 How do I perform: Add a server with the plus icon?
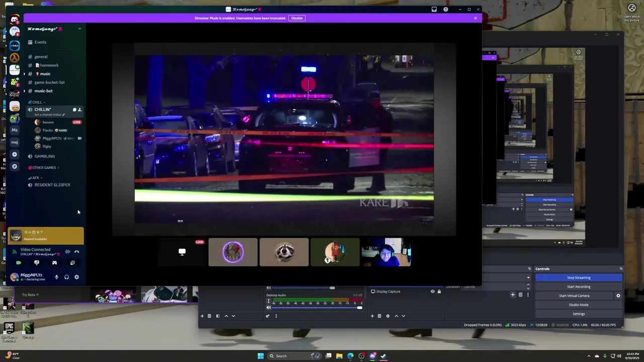(15, 154)
